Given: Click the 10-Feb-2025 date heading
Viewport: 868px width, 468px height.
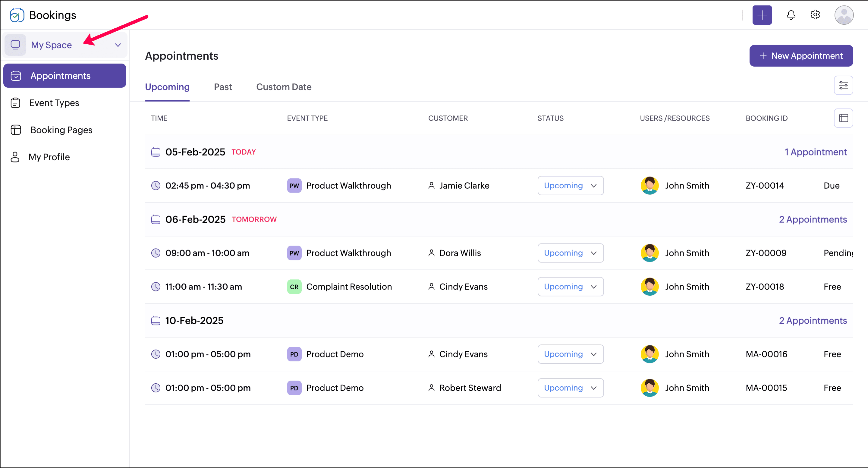Looking at the screenshot, I should [194, 320].
